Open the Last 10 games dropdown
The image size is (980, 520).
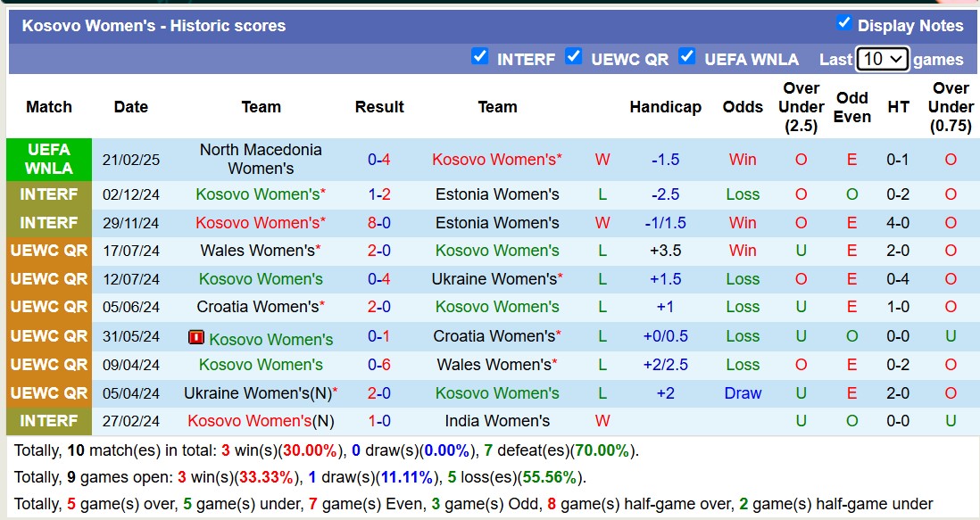pyautogui.click(x=882, y=59)
